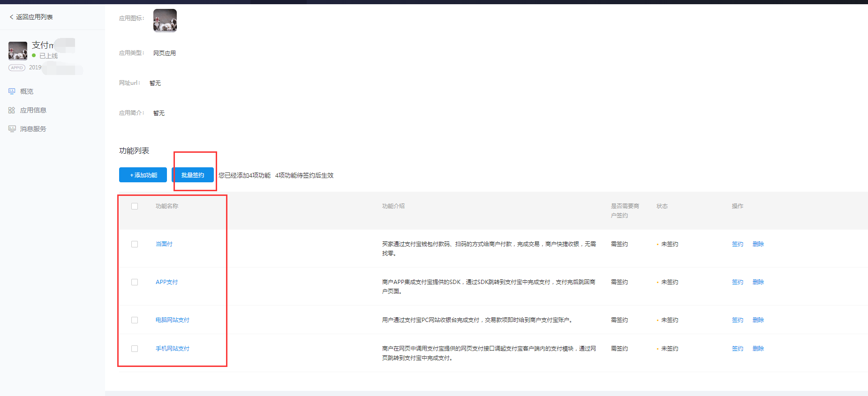868x396 pixels.
Task: Click 签约 for 电脑网站支付
Action: coord(738,320)
